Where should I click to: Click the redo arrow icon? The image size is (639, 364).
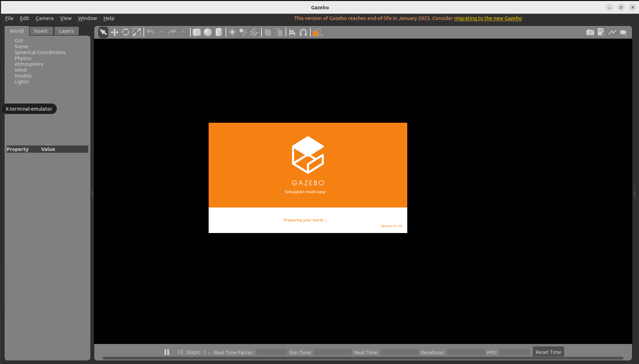(x=172, y=32)
